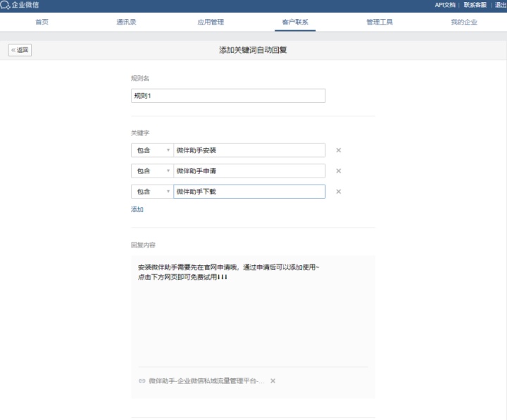This screenshot has height=420, width=507.
Task: Open the attached 微伴助手-企业微信私域流量管理平台 link
Action: click(206, 381)
